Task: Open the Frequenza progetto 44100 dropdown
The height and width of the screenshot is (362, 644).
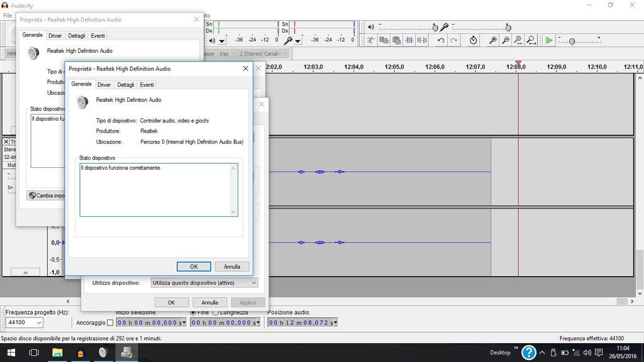Action: pos(25,322)
